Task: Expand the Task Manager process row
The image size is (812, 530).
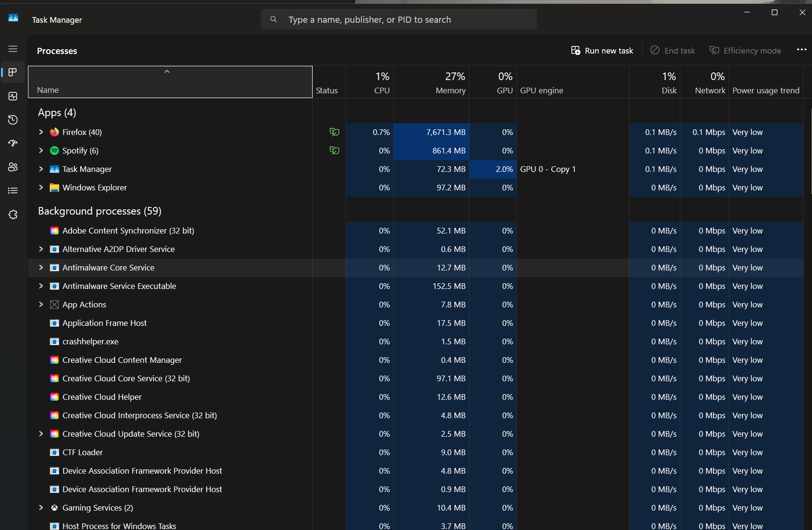Action: click(41, 169)
